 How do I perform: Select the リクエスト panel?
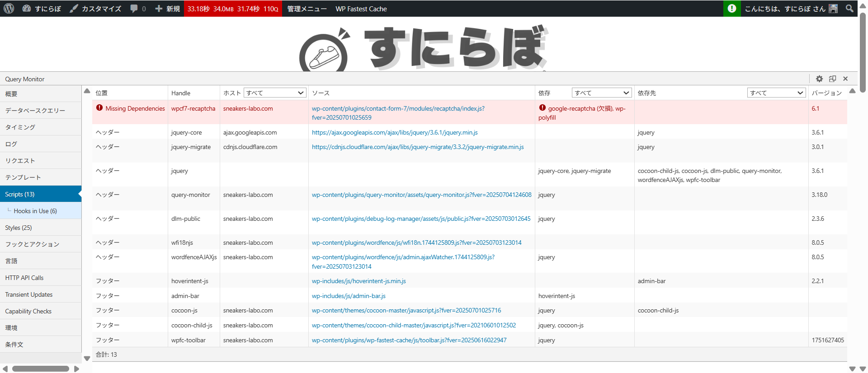[41, 161]
